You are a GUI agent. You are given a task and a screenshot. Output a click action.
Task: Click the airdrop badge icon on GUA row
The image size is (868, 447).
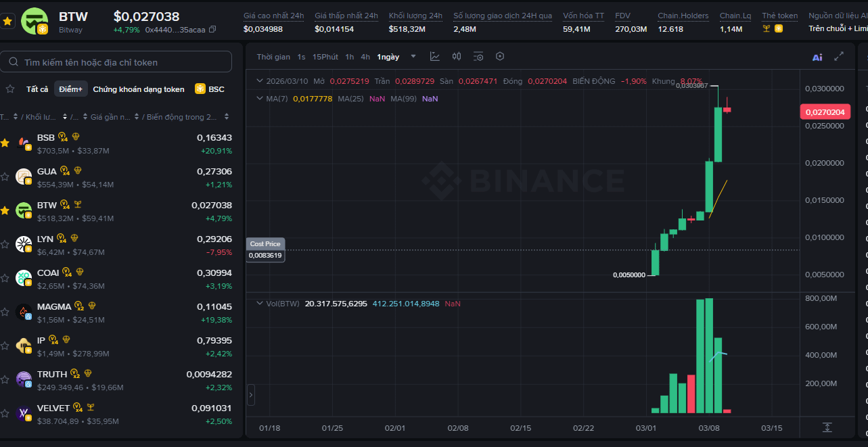[78, 170]
